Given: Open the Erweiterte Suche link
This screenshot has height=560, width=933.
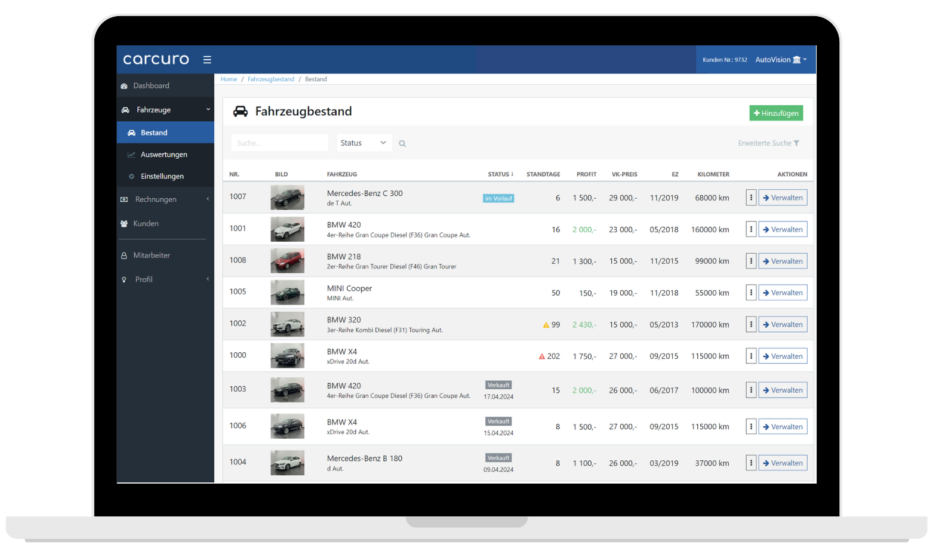Looking at the screenshot, I should (768, 143).
